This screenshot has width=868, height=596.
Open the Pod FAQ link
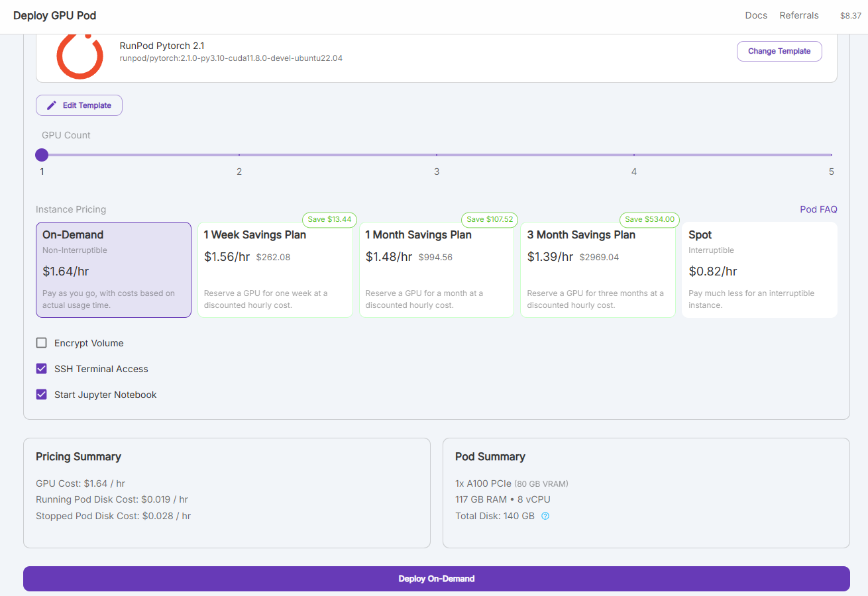point(818,209)
